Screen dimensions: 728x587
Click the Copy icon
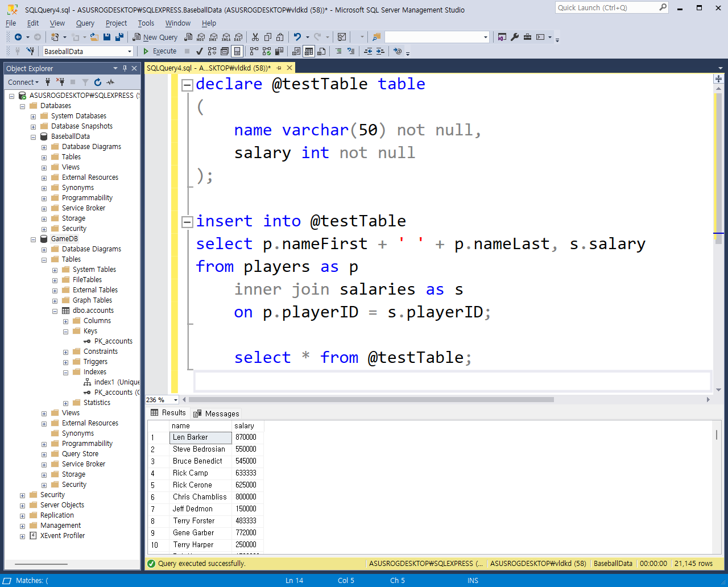(x=268, y=37)
